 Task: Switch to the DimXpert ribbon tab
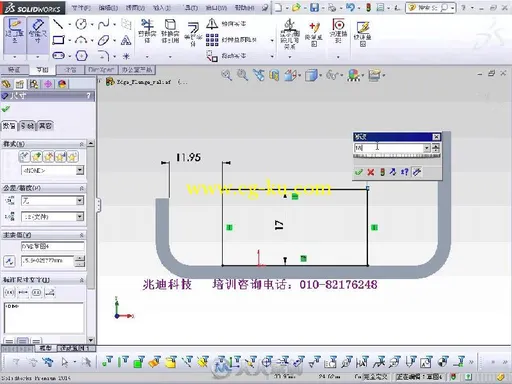click(101, 70)
